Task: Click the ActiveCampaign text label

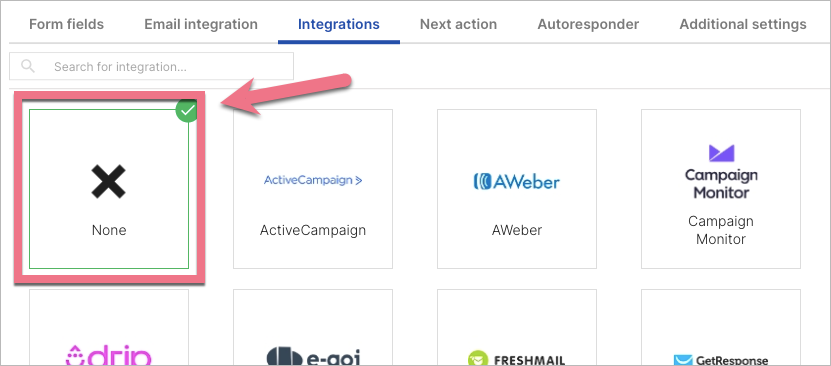Action: (313, 230)
